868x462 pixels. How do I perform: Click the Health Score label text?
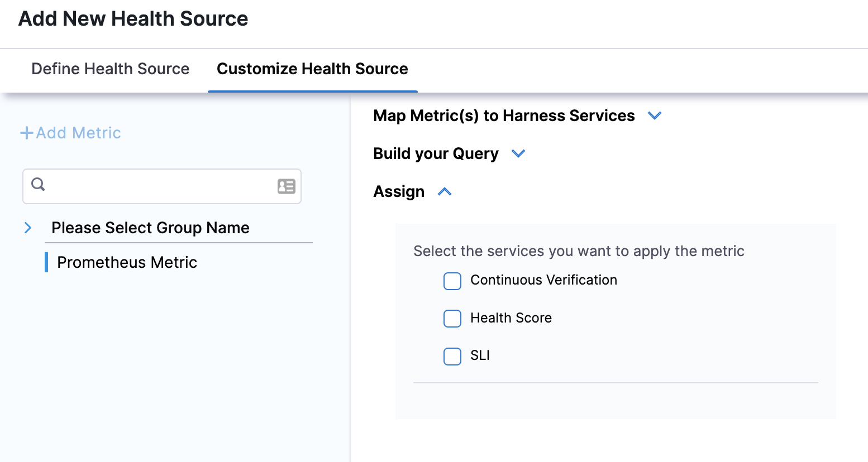(x=511, y=318)
